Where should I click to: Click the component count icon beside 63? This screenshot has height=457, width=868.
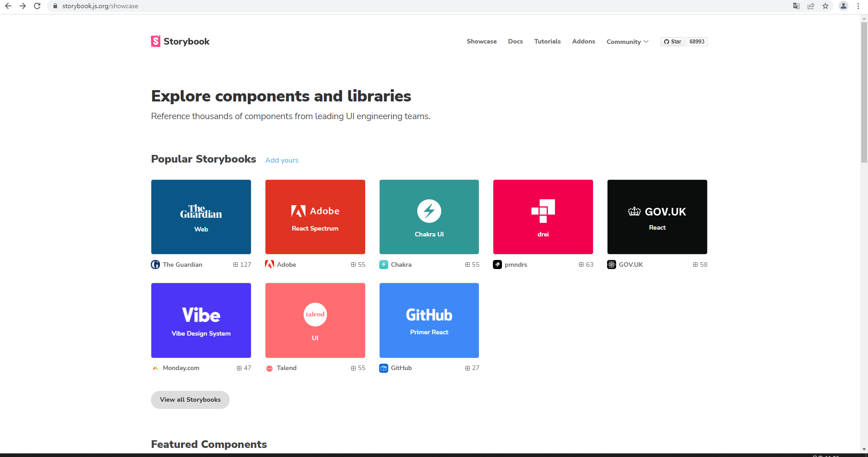point(581,265)
